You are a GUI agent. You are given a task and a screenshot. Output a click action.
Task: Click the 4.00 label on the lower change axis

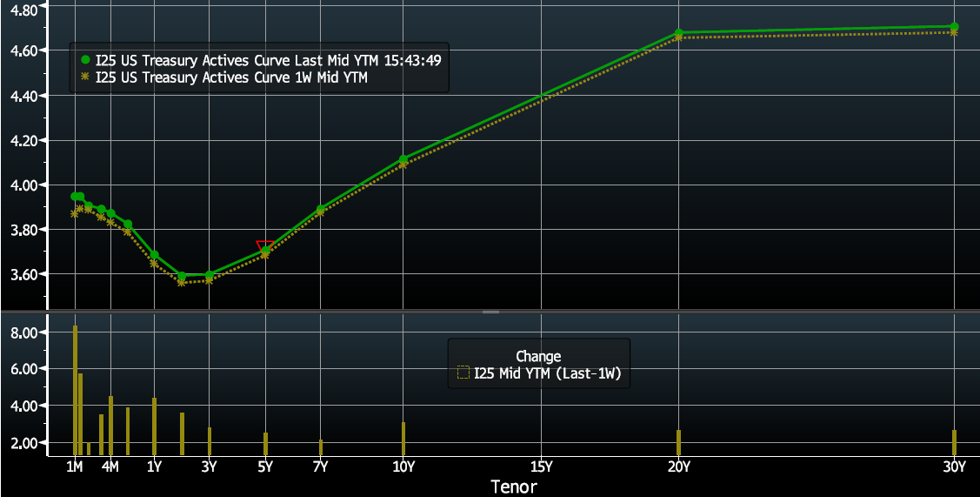[x=24, y=406]
